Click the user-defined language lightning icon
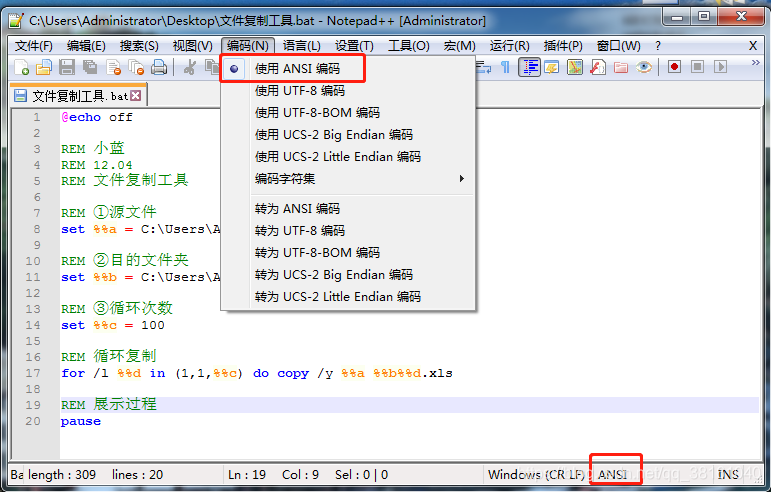The image size is (771, 492). point(552,67)
